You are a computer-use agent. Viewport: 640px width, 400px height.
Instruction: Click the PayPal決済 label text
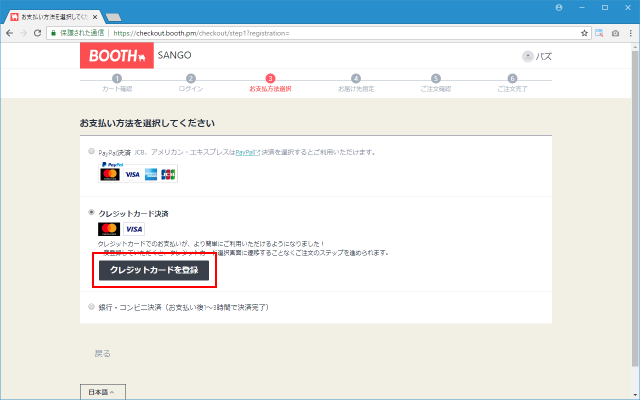(x=115, y=153)
